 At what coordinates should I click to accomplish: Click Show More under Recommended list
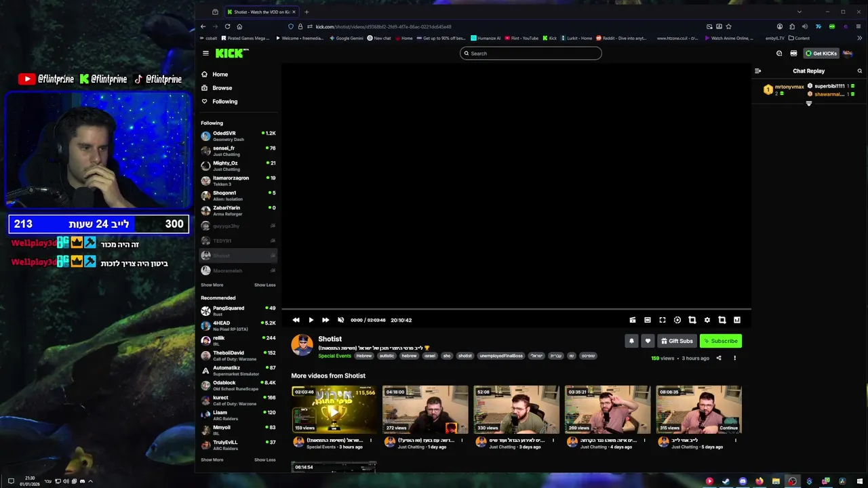pos(212,460)
